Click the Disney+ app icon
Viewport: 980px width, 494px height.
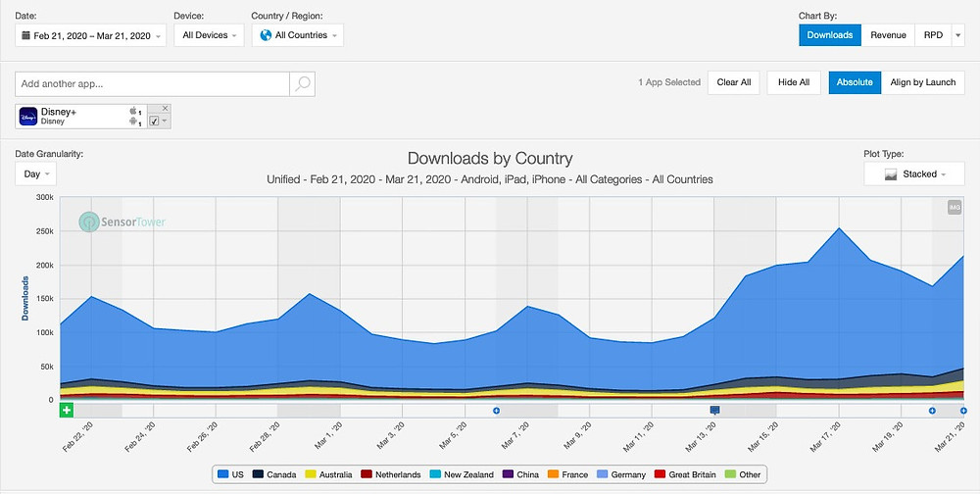tap(28, 117)
